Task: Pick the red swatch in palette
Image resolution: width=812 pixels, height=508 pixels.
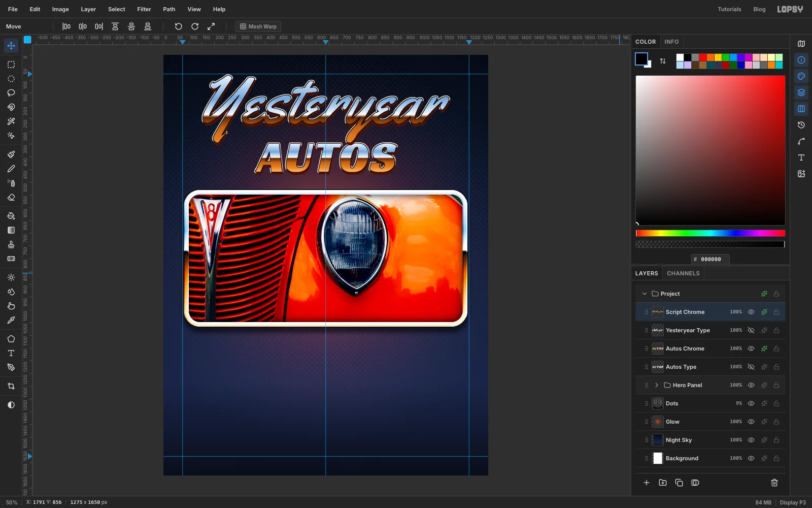Action: pyautogui.click(x=703, y=57)
